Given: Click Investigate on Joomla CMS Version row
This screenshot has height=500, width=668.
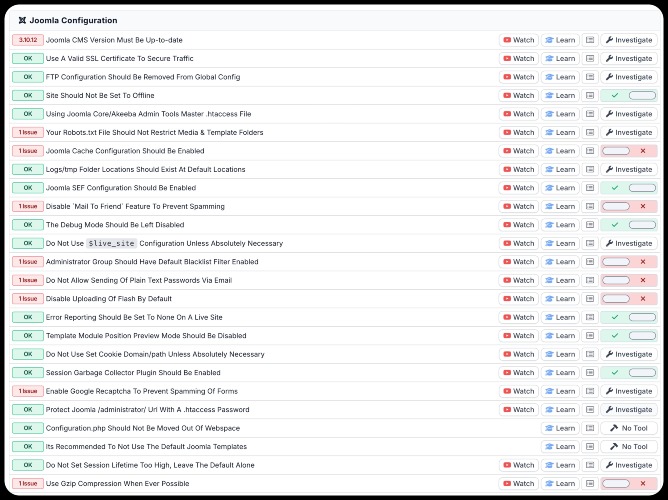Looking at the screenshot, I should [629, 40].
